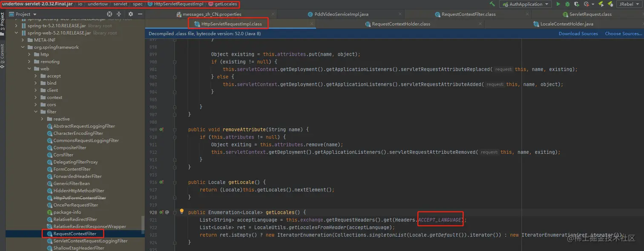Expand the reactive package
Image resolution: width=644 pixels, height=251 pixels.
click(x=43, y=119)
